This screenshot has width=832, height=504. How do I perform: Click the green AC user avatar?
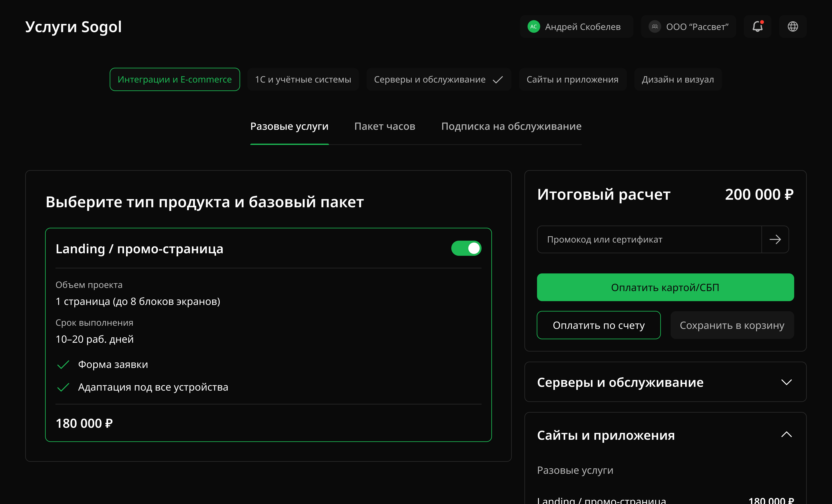point(534,27)
